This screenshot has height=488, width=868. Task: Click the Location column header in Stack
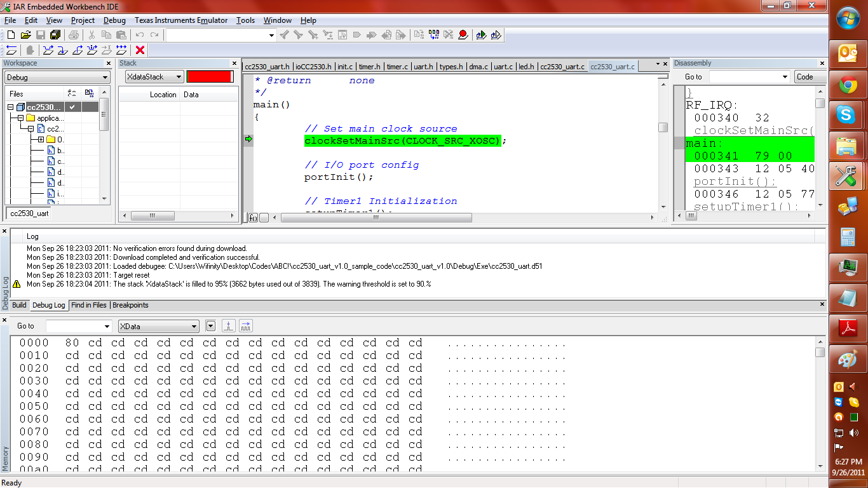(x=163, y=95)
